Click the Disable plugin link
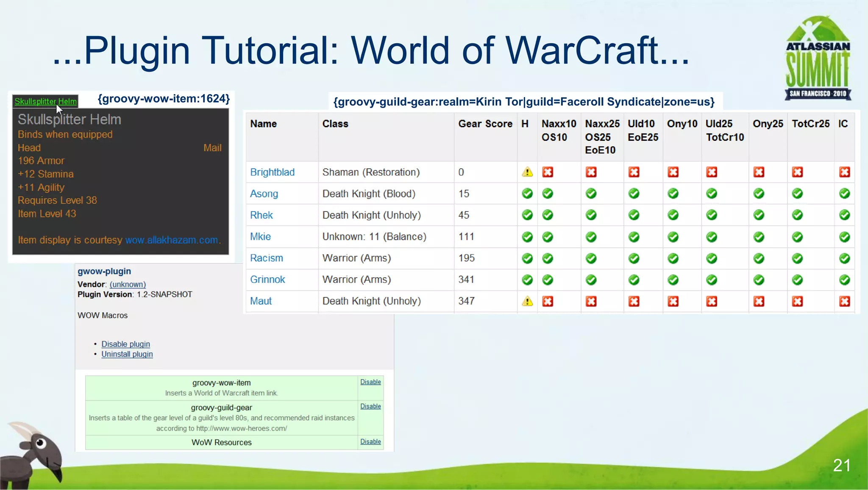The image size is (868, 490). (125, 344)
